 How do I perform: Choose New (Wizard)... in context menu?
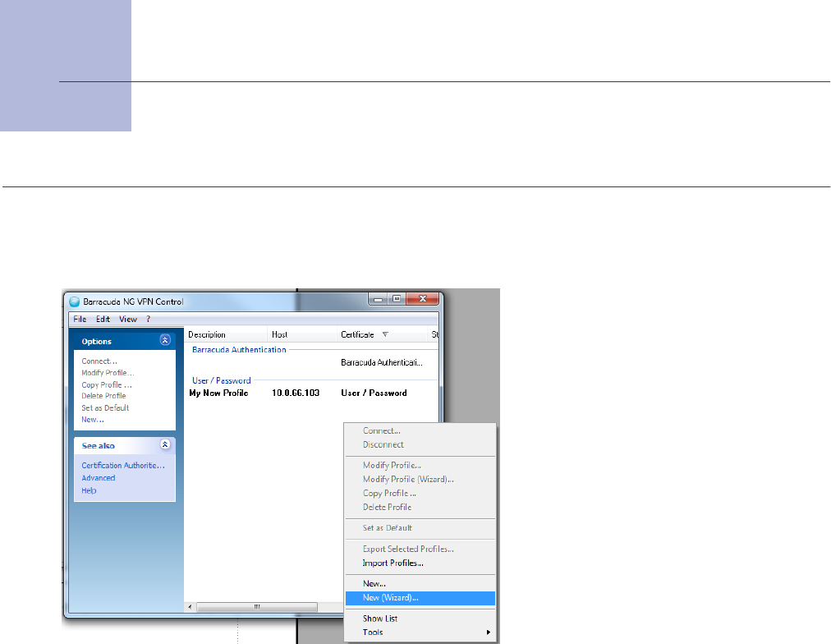click(420, 598)
